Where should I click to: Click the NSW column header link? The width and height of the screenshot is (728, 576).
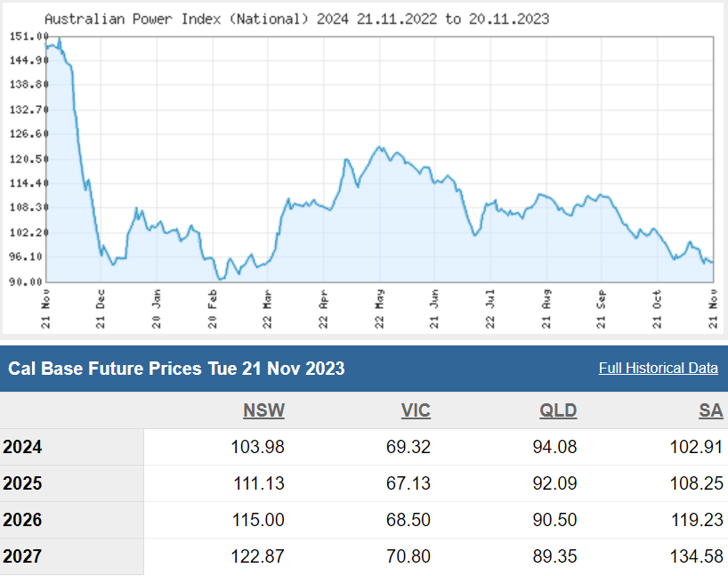tap(263, 410)
